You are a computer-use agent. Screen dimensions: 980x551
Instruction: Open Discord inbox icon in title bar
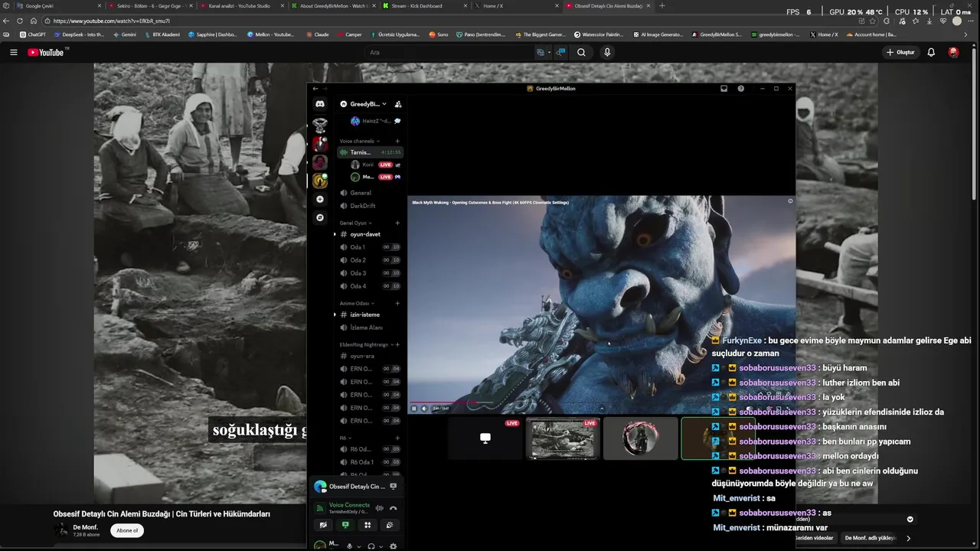coord(724,89)
